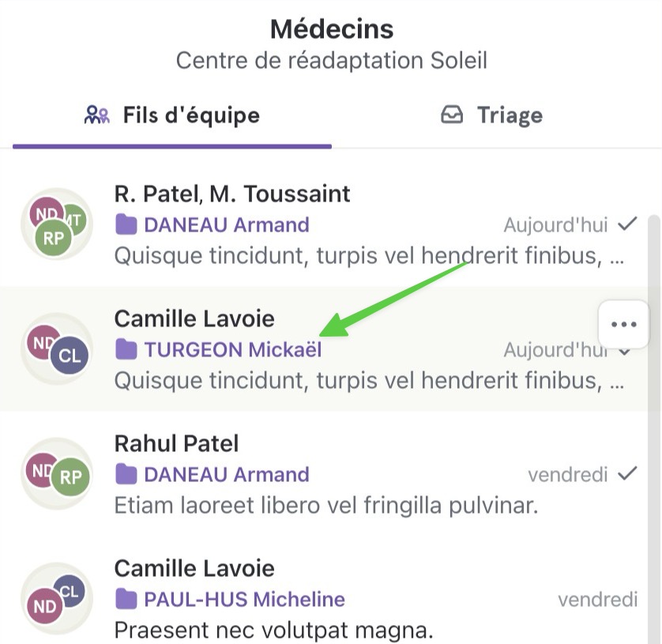Screen dimensions: 662x644
Task: Click checkmark next to vendredi on Rahul Patel
Action: 627,474
